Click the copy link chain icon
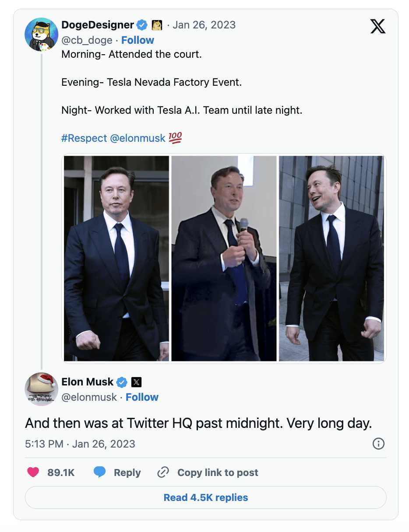Image resolution: width=409 pixels, height=532 pixels. [163, 472]
